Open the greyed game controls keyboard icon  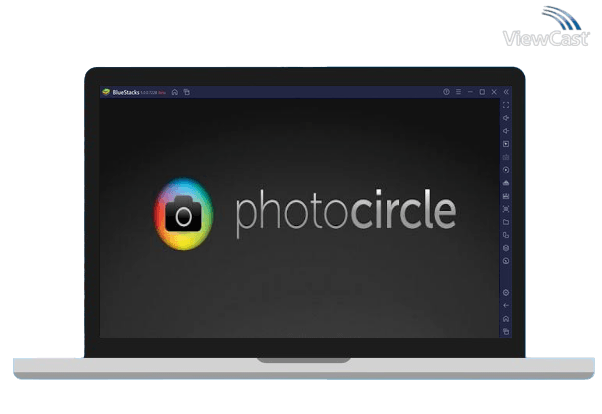506,157
